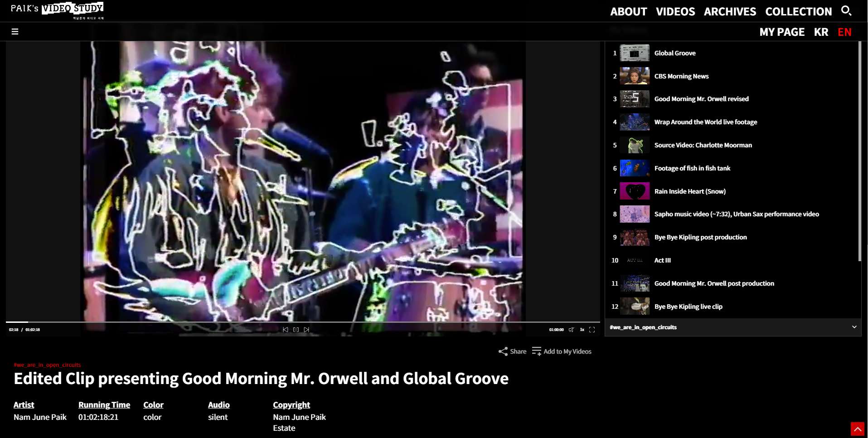Screen dimensions: 868x438
Task: Click the video frame
Action: coord(303,181)
